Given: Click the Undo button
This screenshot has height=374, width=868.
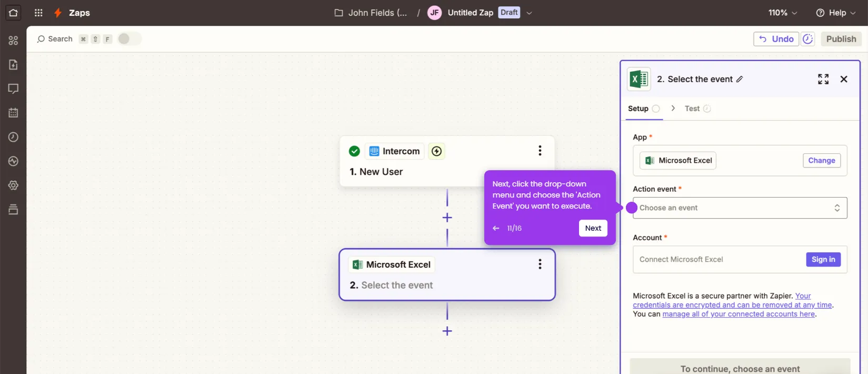Looking at the screenshot, I should [776, 39].
